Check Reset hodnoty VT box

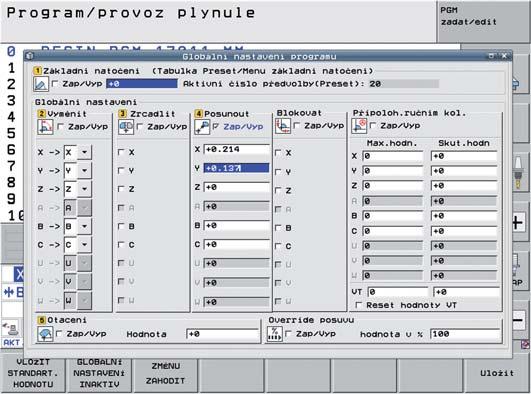tap(359, 305)
